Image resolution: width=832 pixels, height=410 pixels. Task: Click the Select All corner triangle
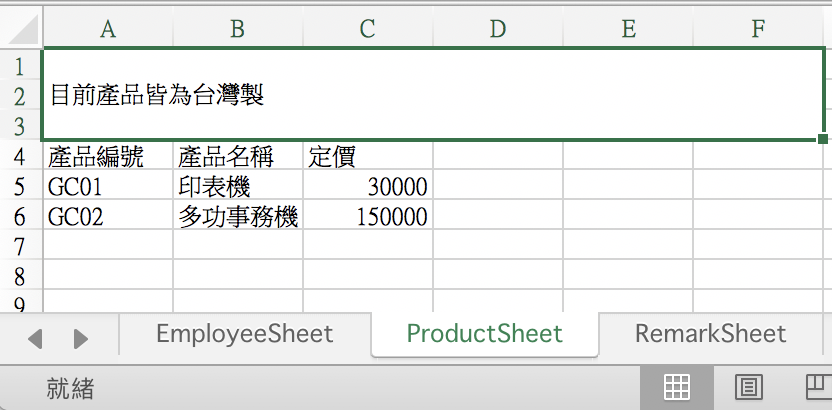[22, 28]
